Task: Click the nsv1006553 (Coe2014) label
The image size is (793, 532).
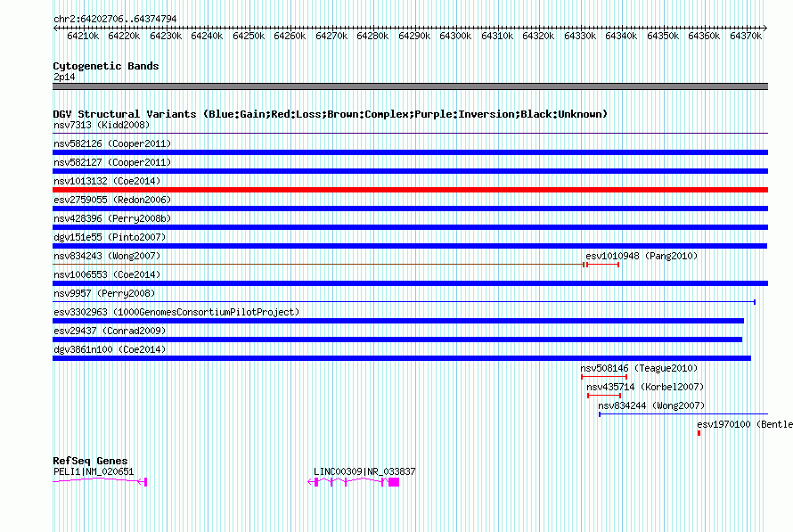Action: coord(107,274)
